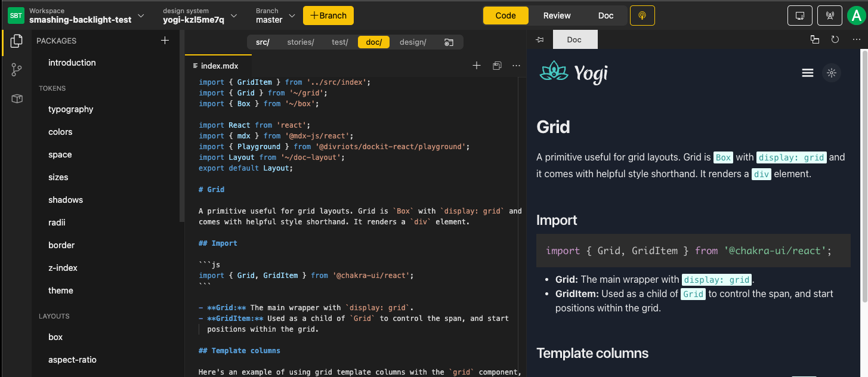This screenshot has height=377, width=868.
Task: Add a new package with plus icon
Action: coord(165,41)
